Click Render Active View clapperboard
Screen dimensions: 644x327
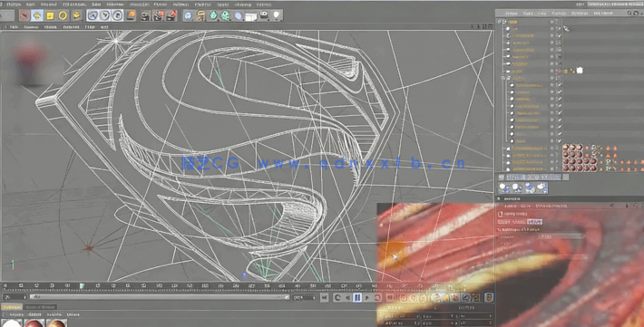pos(145,15)
